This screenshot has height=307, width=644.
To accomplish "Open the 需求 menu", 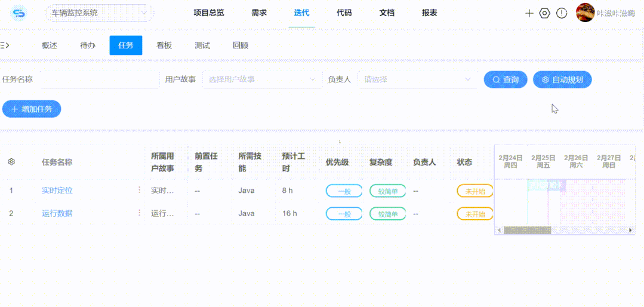I will coord(259,13).
